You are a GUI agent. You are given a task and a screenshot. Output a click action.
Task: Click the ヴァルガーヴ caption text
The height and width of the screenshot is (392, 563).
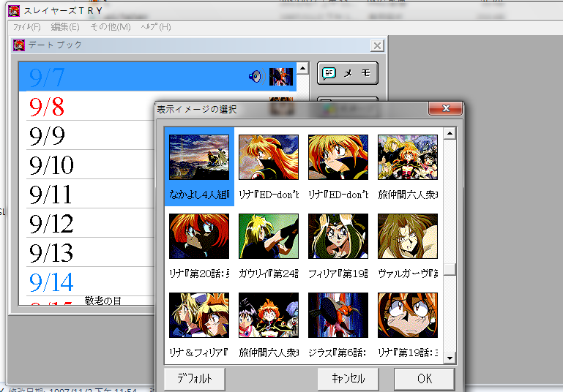pos(408,274)
